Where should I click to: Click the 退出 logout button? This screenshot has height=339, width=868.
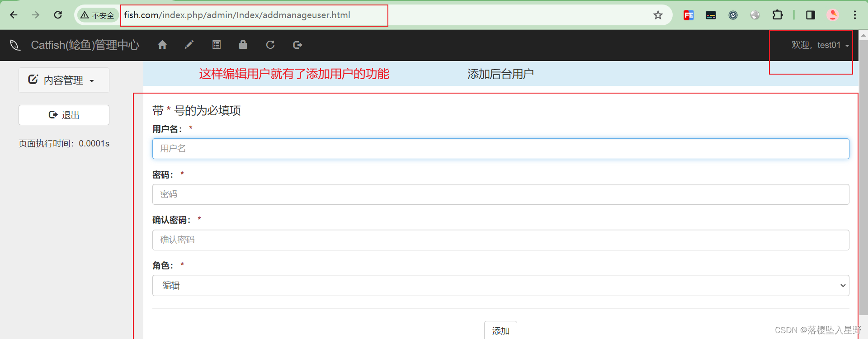coord(64,115)
